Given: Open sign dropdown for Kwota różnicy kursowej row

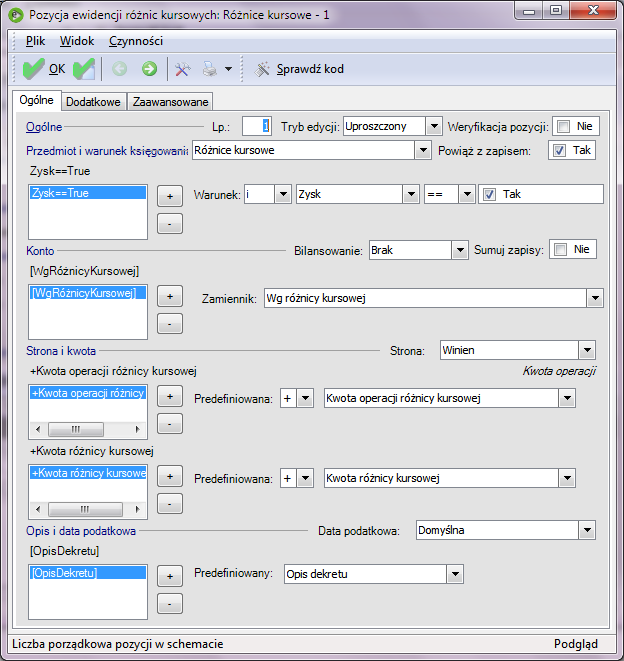Looking at the screenshot, I should click(305, 478).
